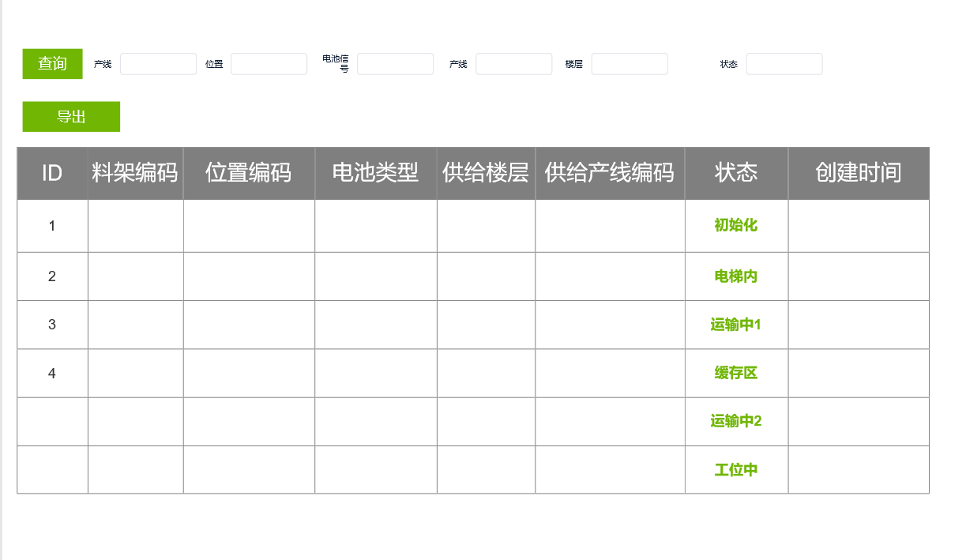
Task: Click the 电池信号 input field
Action: [x=395, y=64]
